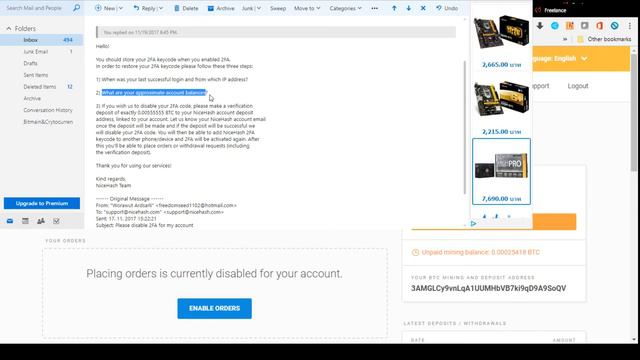
Task: Click the Upgrade to Premium button
Action: click(x=42, y=203)
